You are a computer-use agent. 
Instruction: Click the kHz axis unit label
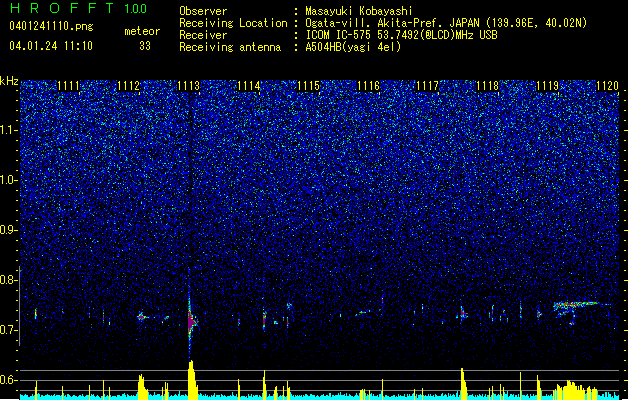(9, 81)
